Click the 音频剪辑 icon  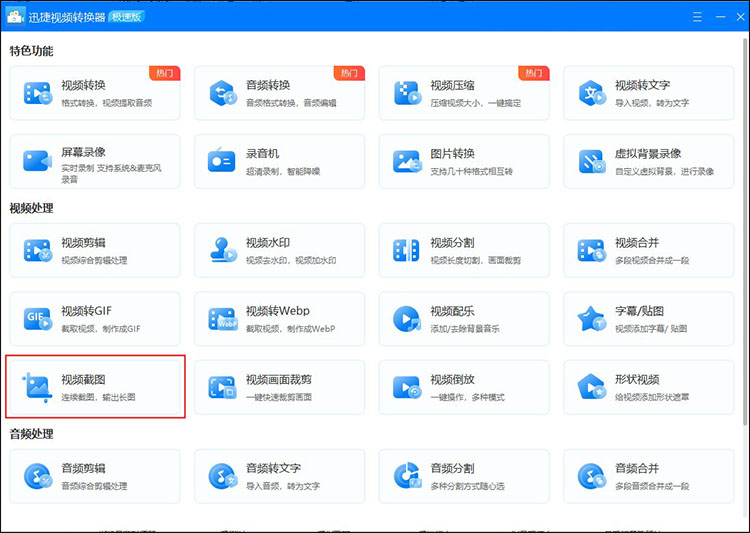[x=37, y=476]
